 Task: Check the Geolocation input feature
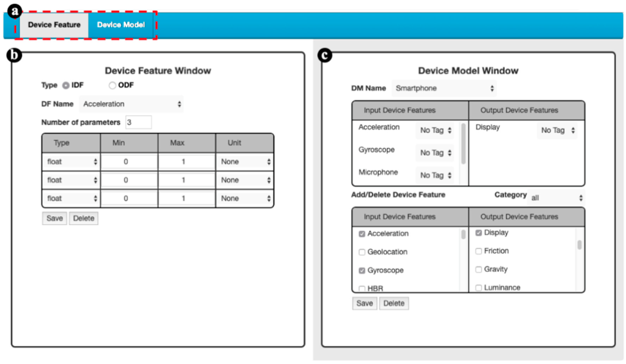click(x=362, y=252)
